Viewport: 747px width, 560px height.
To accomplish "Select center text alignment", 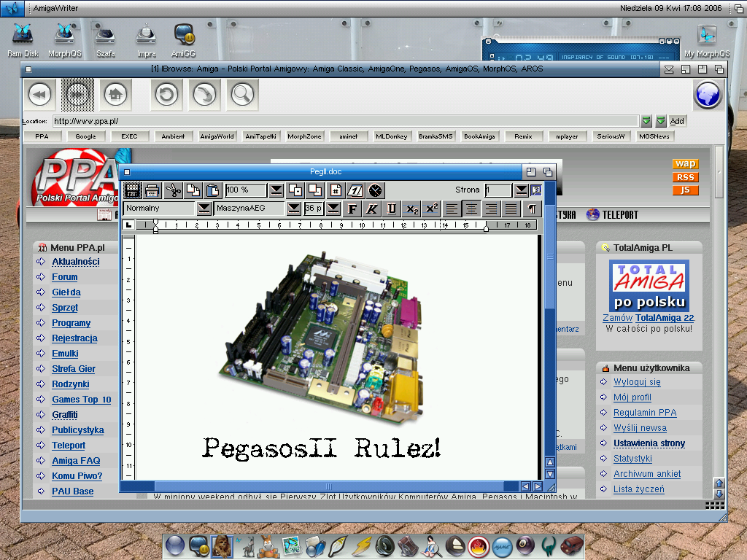I will 471,209.
